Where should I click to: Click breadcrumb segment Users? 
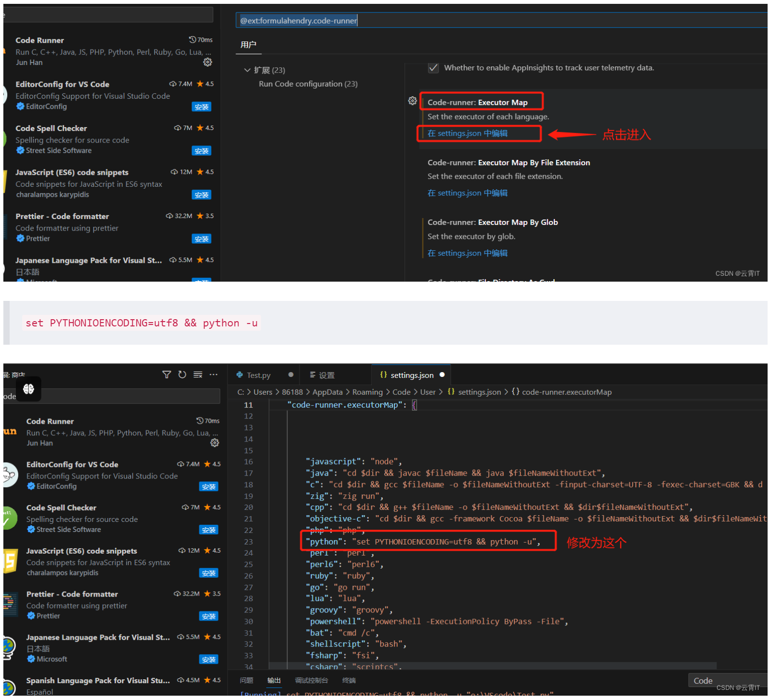263,392
